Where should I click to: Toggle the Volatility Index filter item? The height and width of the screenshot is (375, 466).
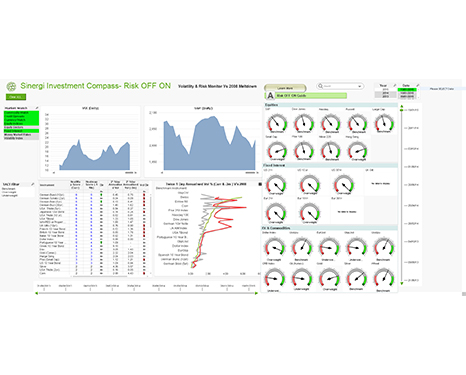tap(21, 138)
